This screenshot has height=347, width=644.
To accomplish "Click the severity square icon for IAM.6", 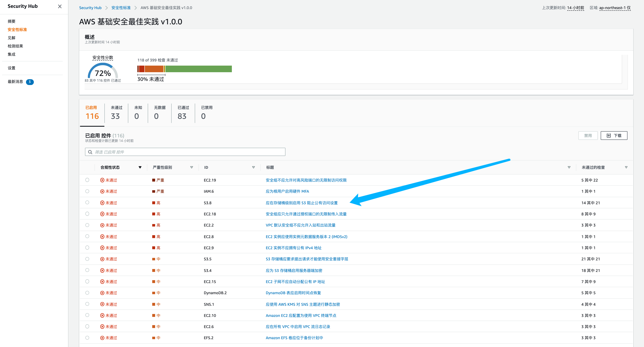I will [154, 191].
